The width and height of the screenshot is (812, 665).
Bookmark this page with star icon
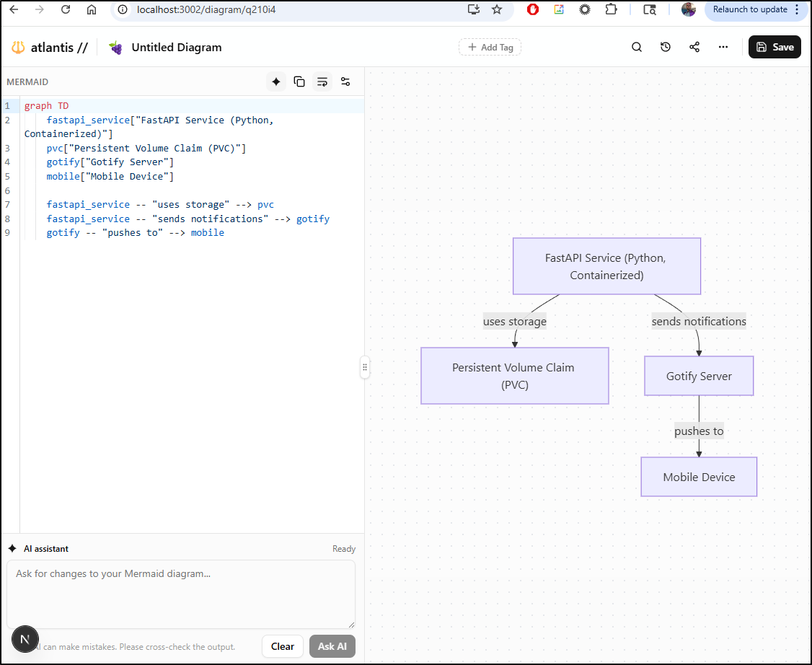pyautogui.click(x=497, y=9)
